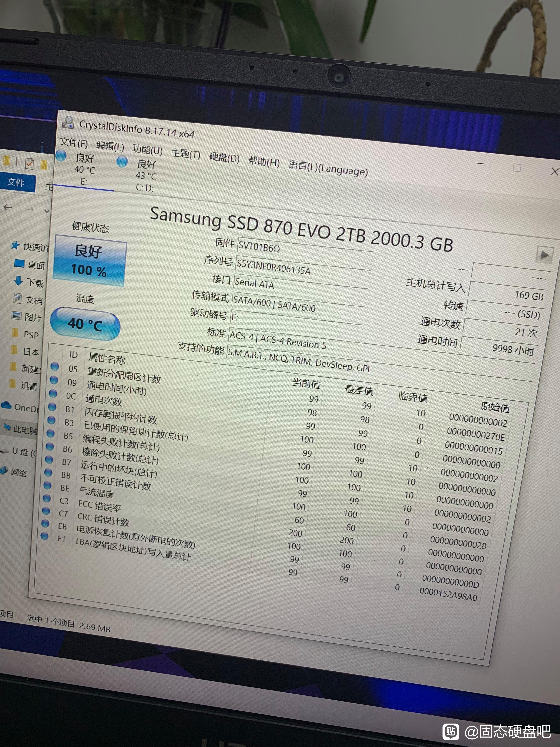The width and height of the screenshot is (560, 747).
Task: Click the status dot for attribute C3
Action: [x=47, y=498]
